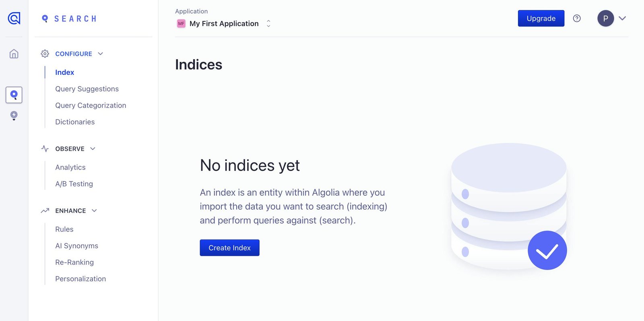Click the Create Index button

pos(229,248)
